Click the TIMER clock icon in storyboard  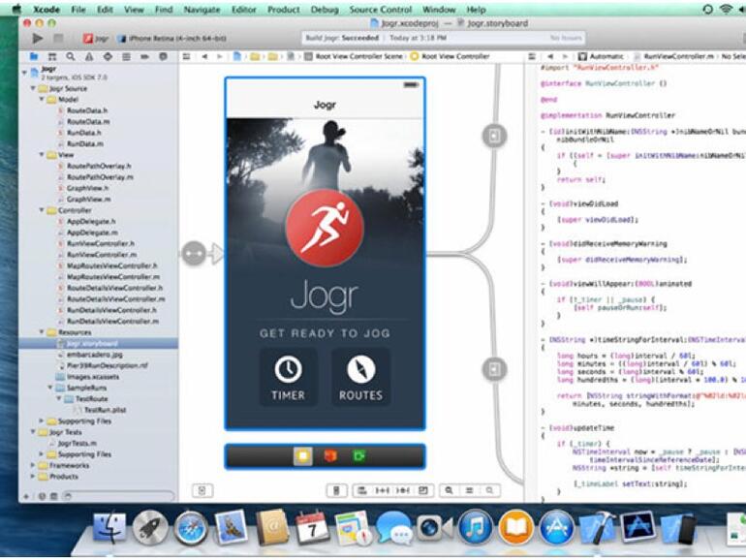[x=288, y=369]
